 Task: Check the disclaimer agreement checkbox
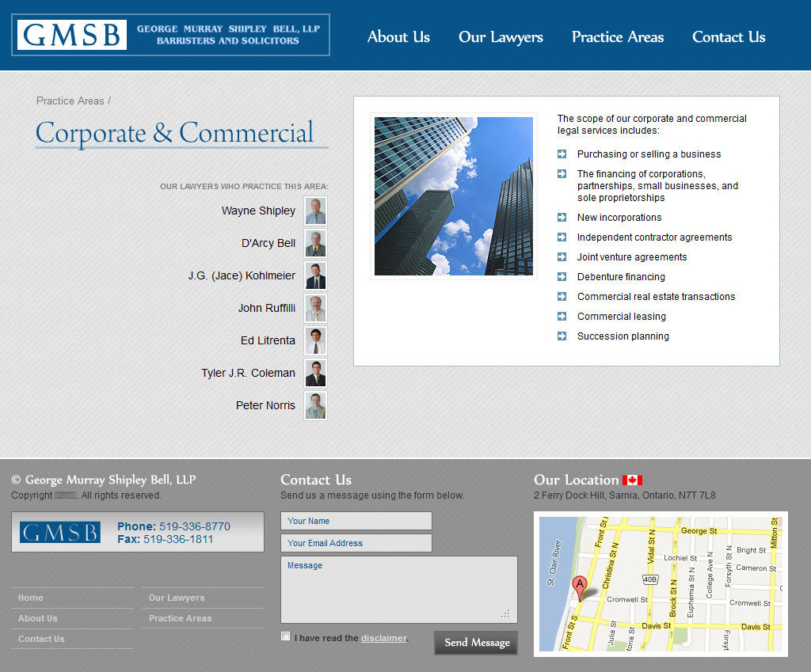[286, 636]
